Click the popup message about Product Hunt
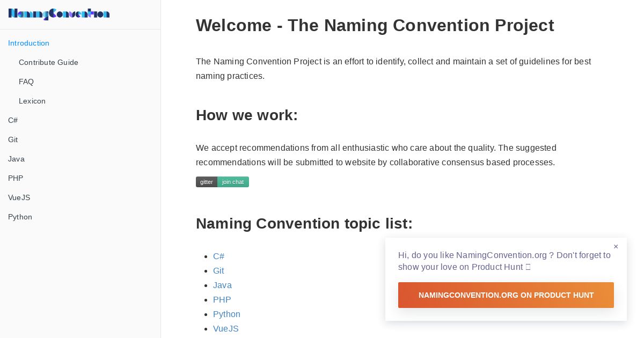The width and height of the screenshot is (644, 338). (x=504, y=261)
